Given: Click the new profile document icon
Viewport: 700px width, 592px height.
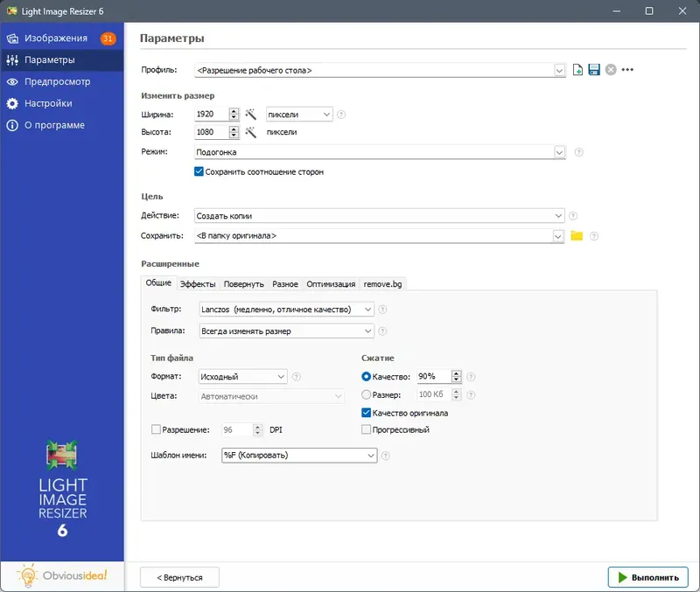Looking at the screenshot, I should point(577,70).
